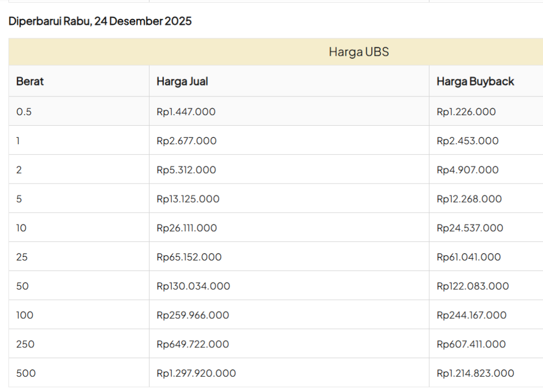543x392 pixels.
Task: Select the weight 250 cell
Action: (x=25, y=344)
